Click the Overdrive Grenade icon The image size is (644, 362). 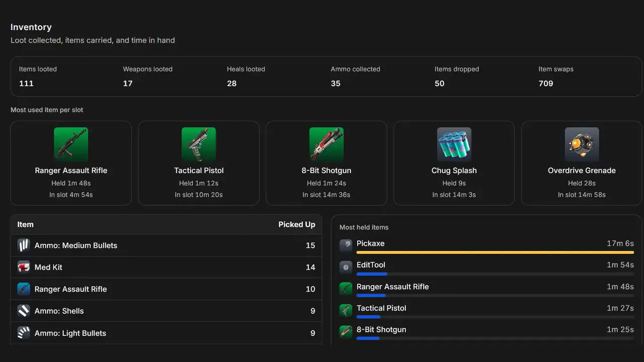(x=582, y=144)
